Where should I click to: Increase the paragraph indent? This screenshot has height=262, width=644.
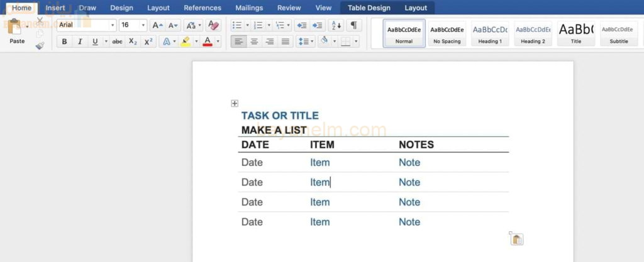coord(318,26)
